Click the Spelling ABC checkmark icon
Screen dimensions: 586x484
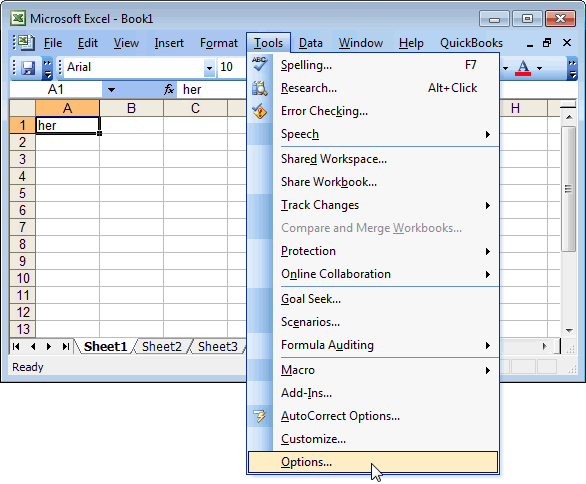(259, 64)
